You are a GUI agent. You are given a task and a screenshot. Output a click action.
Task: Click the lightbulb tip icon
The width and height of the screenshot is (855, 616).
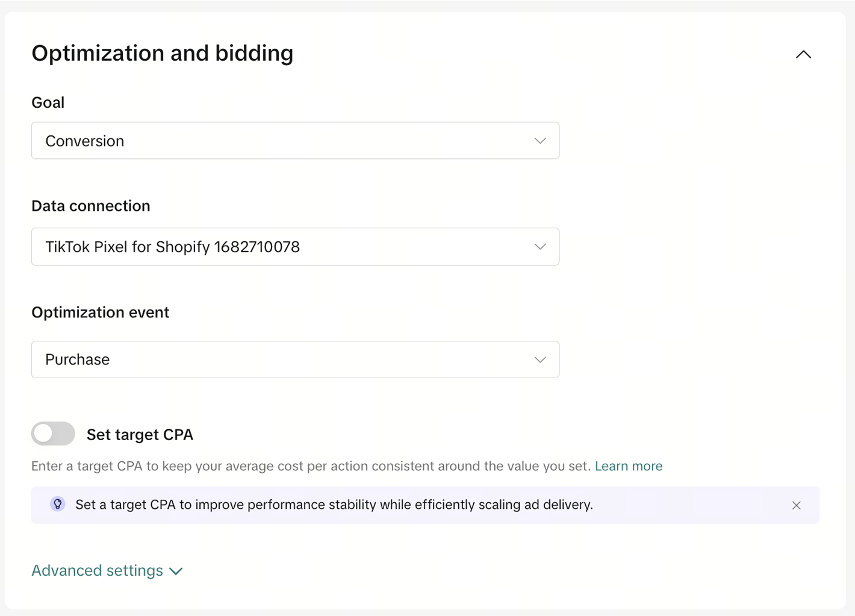(58, 505)
